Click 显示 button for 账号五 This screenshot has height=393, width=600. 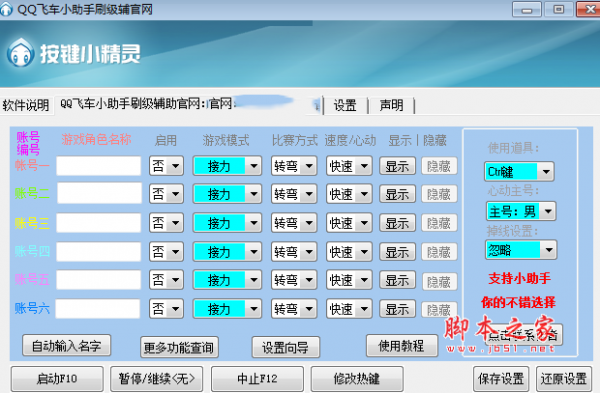click(397, 280)
